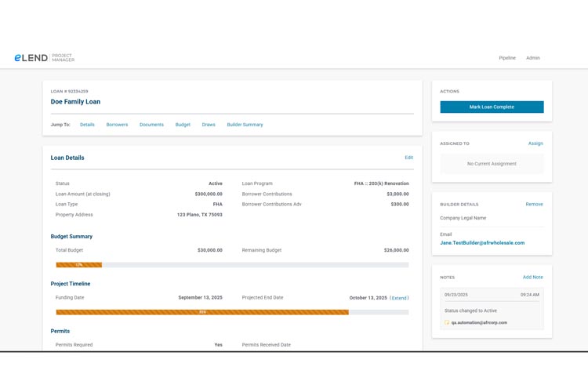The image size is (588, 392).
Task: Click Add Note in Notes panel
Action: [x=532, y=277]
